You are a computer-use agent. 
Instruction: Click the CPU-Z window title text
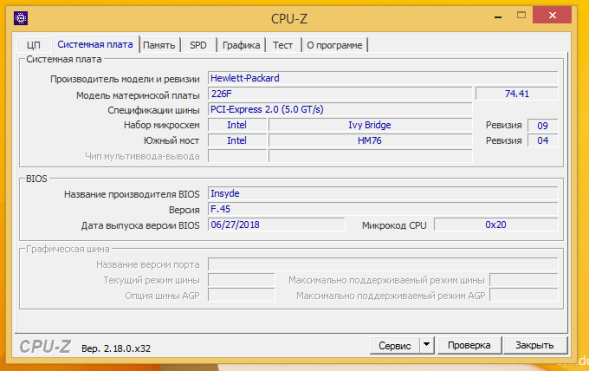click(289, 19)
